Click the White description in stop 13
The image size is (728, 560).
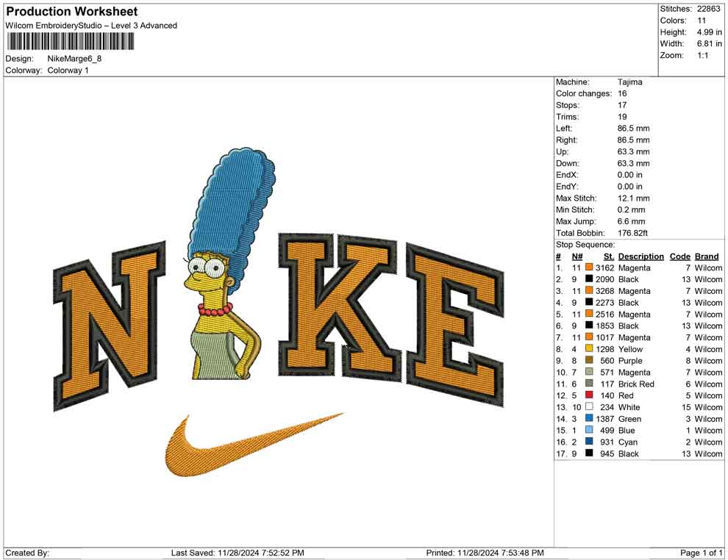click(x=629, y=407)
